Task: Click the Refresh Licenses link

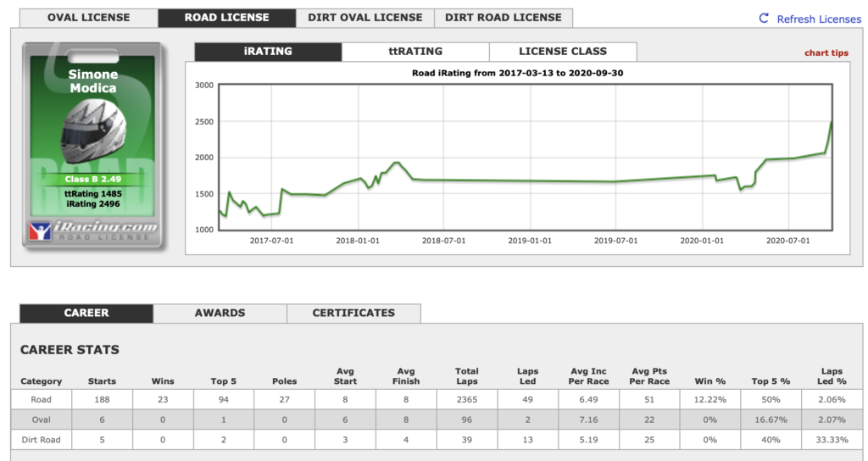Action: pyautogui.click(x=819, y=19)
